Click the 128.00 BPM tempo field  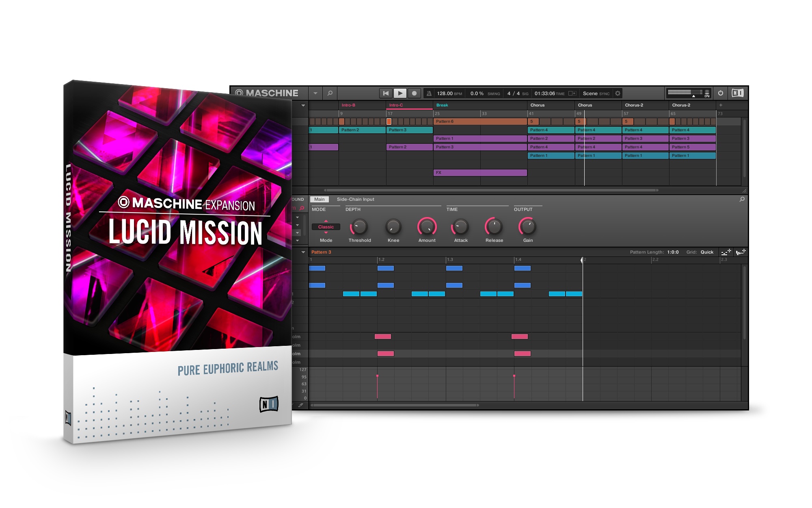click(449, 93)
